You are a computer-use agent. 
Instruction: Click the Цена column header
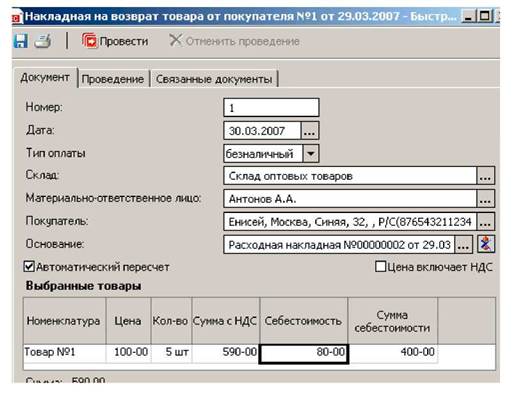coord(128,321)
